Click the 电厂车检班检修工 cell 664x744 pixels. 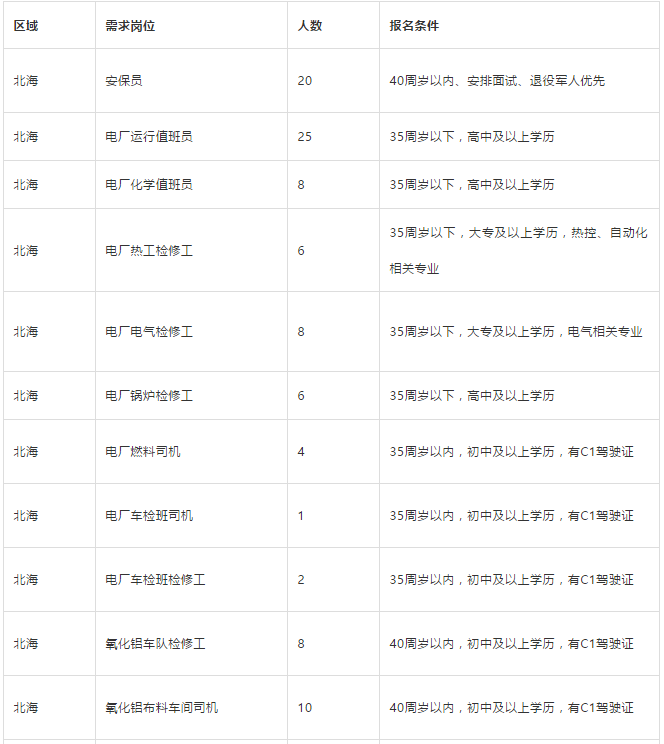coord(155,580)
